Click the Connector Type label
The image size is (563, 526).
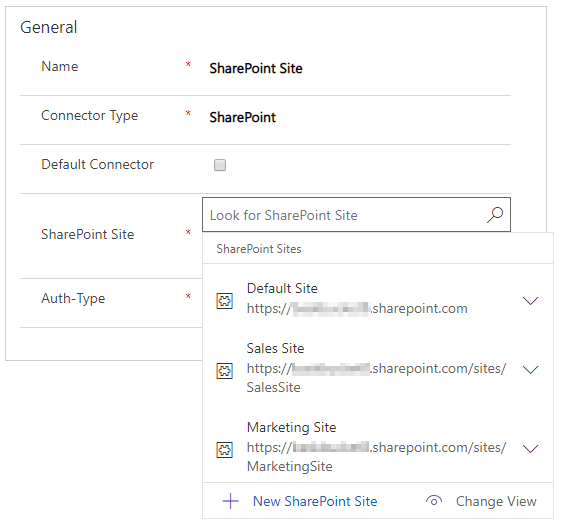tap(90, 116)
